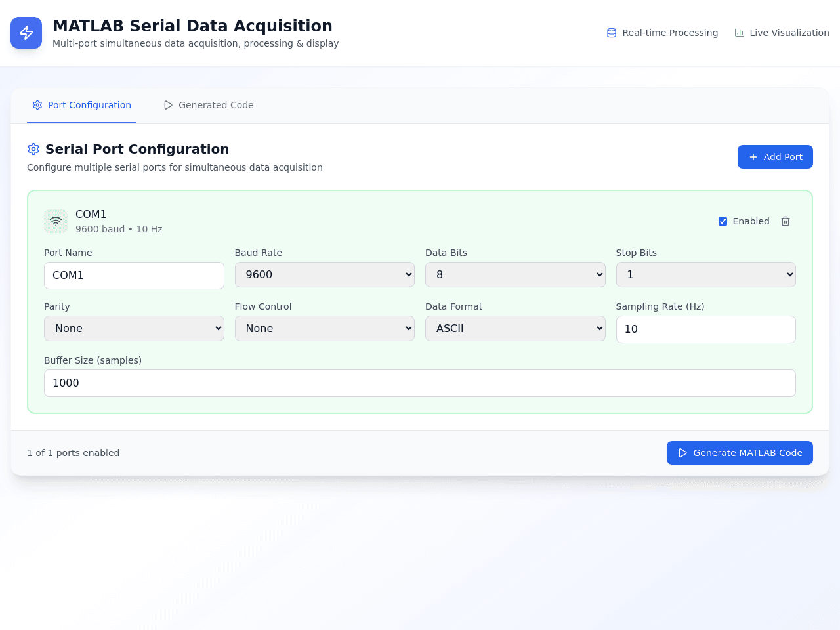
Task: Click the lightning bolt app logo
Action: [26, 33]
